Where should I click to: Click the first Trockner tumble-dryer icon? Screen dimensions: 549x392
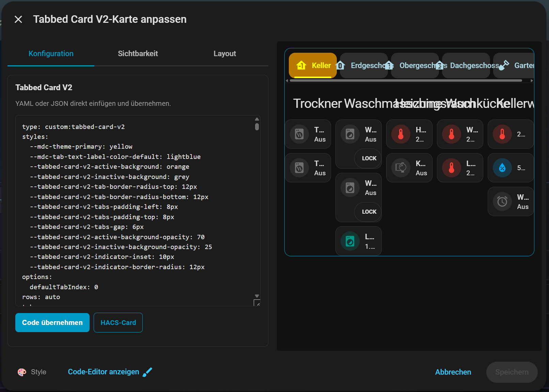(x=299, y=134)
